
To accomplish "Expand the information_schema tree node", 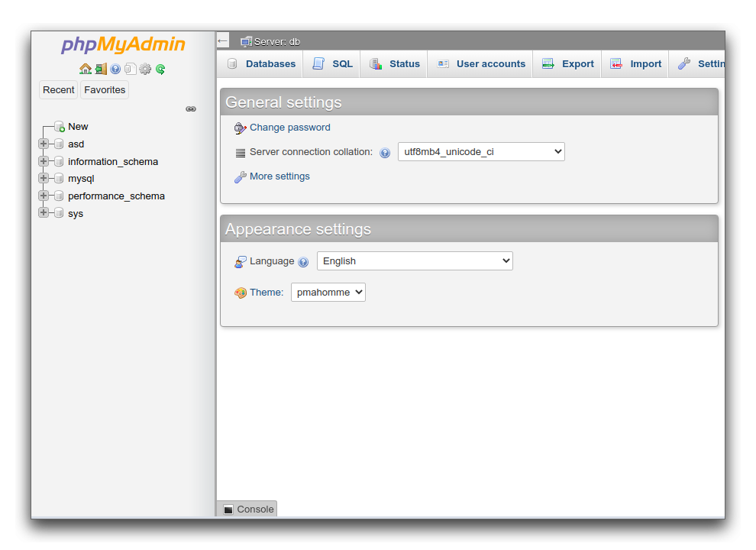I will [x=44, y=160].
